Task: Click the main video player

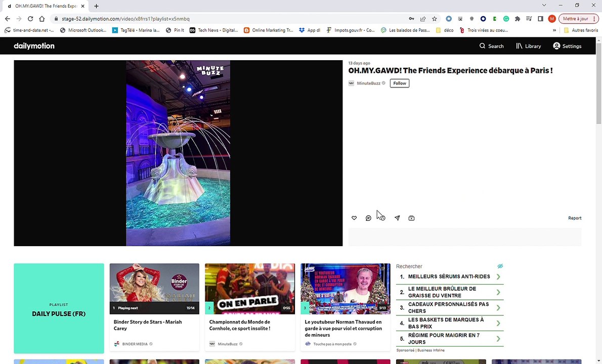Action: click(x=178, y=153)
